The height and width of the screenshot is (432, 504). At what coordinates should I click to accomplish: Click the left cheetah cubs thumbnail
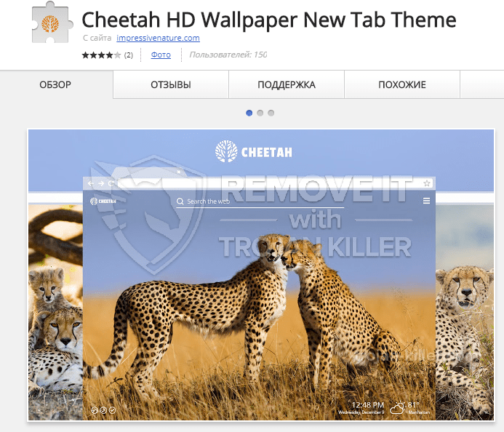tap(55, 312)
